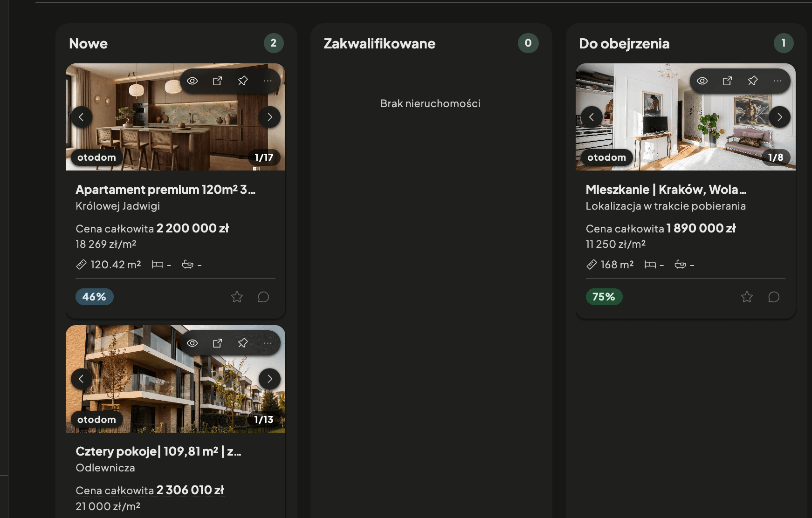Open more options on Mieszkanie Kraków card
The image size is (812, 518).
pos(778,81)
